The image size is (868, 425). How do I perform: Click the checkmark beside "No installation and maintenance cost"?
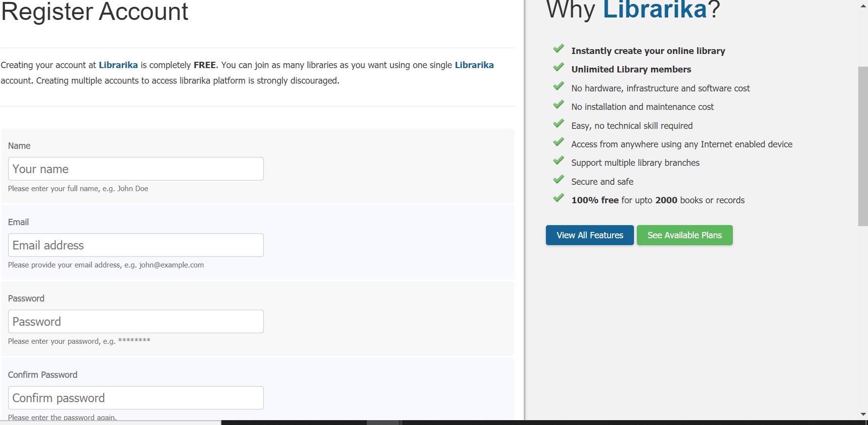click(x=559, y=105)
